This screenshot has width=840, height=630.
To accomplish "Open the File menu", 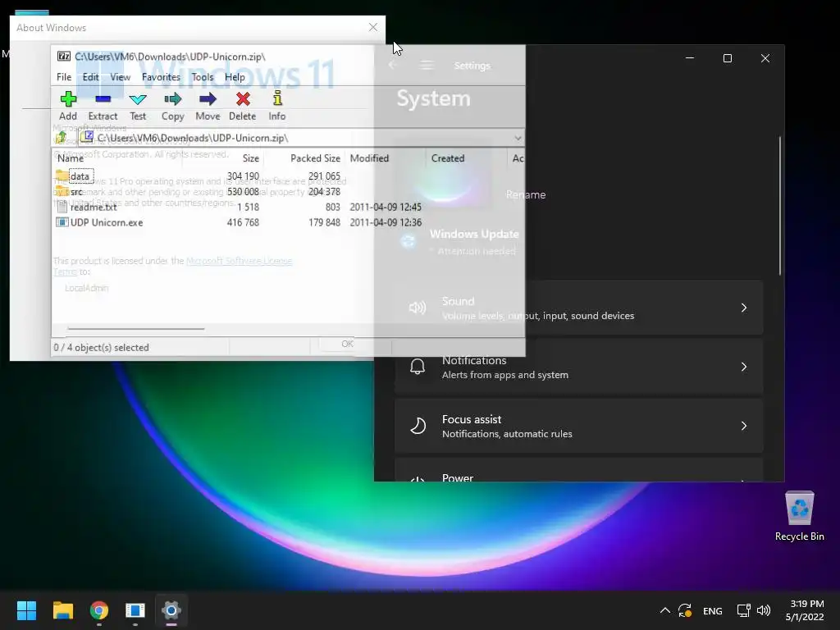I will [x=64, y=77].
